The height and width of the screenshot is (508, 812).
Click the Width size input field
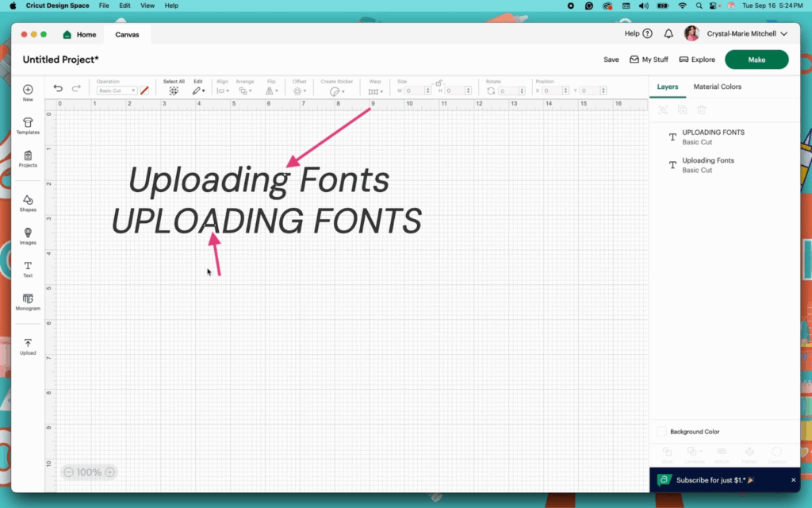click(x=414, y=90)
